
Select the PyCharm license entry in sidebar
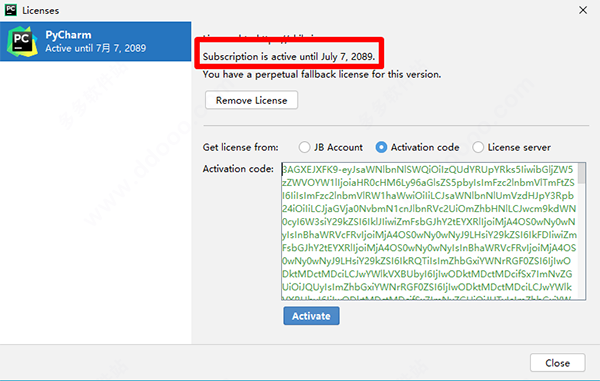pos(96,41)
